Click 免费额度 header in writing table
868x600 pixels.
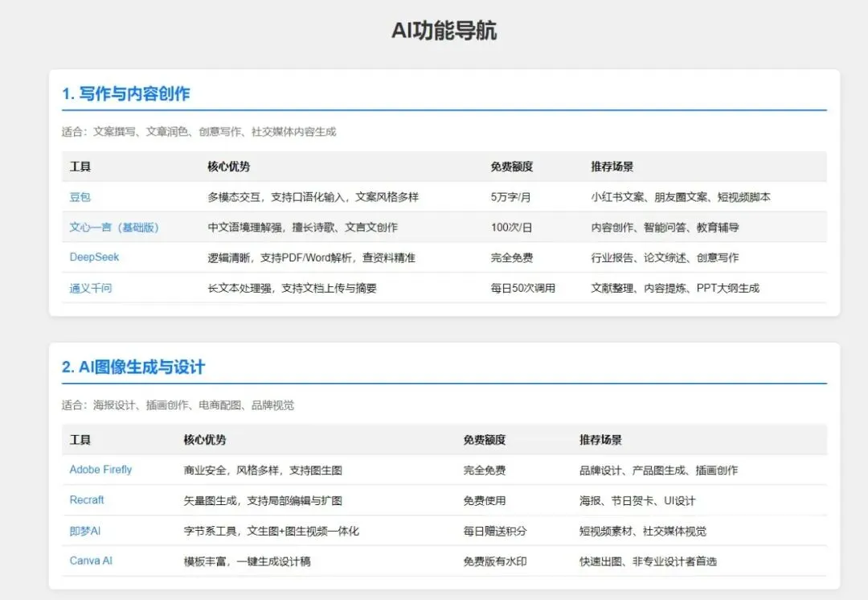point(511,166)
